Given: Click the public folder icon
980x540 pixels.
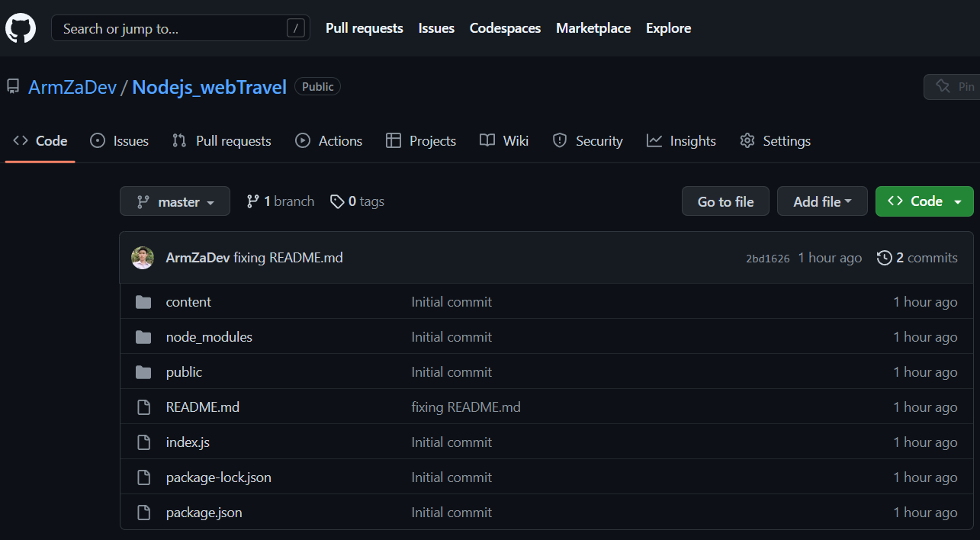Looking at the screenshot, I should [x=143, y=372].
